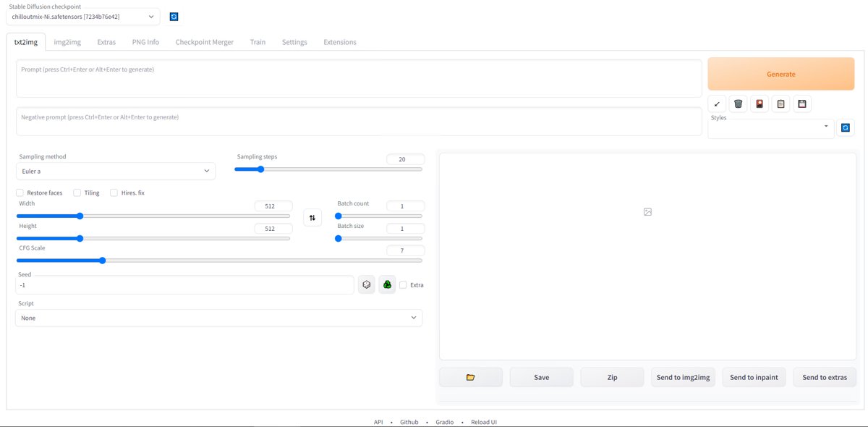The height and width of the screenshot is (427, 868).
Task: Click the image placeholder icon in the output panel
Action: click(x=647, y=212)
